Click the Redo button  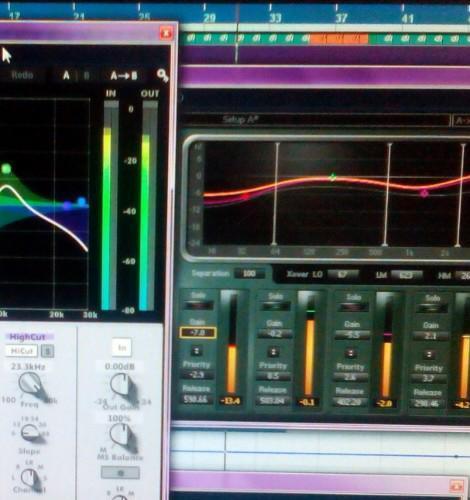pos(22,75)
